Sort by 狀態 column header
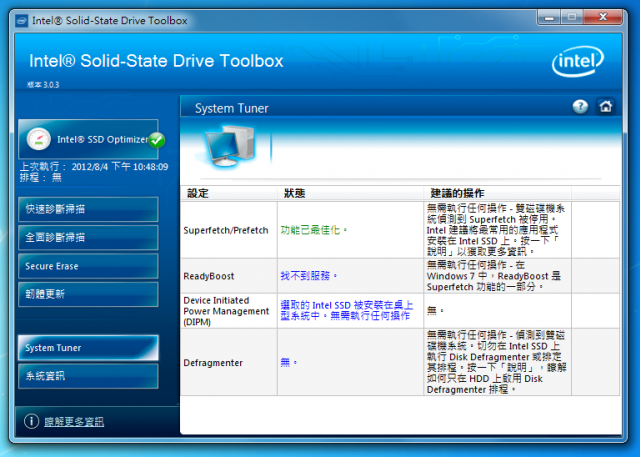The width and height of the screenshot is (640, 457). (x=350, y=193)
